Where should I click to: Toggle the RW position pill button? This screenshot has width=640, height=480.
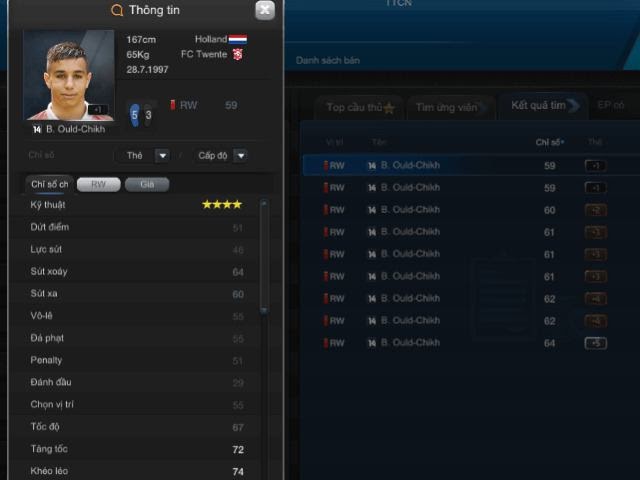(x=99, y=184)
